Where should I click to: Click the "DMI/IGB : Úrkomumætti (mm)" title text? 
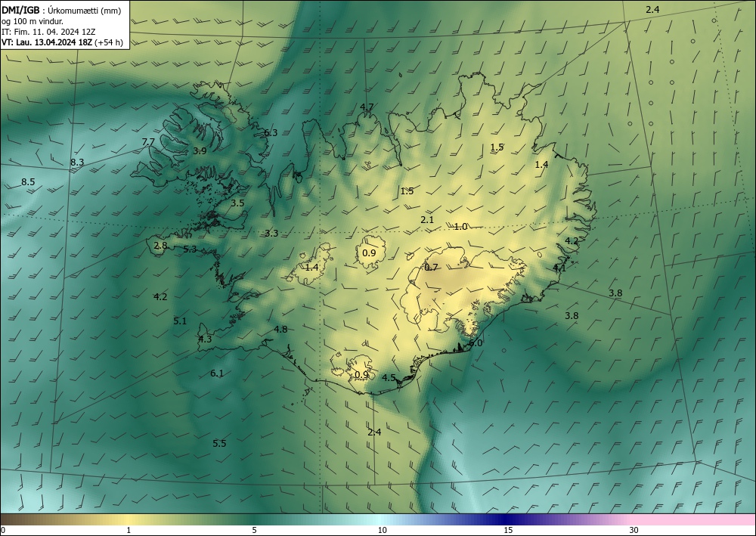(x=61, y=11)
